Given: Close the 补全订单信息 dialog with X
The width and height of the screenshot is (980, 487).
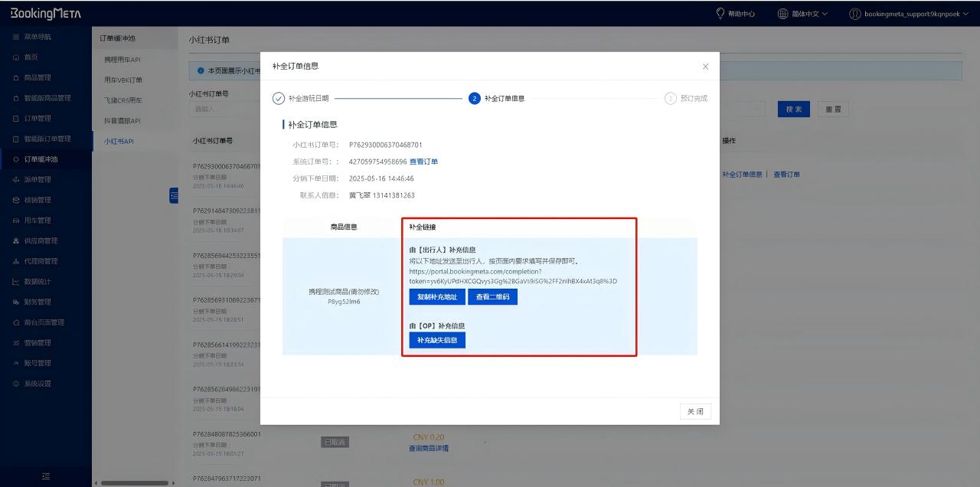Looking at the screenshot, I should click(x=705, y=67).
